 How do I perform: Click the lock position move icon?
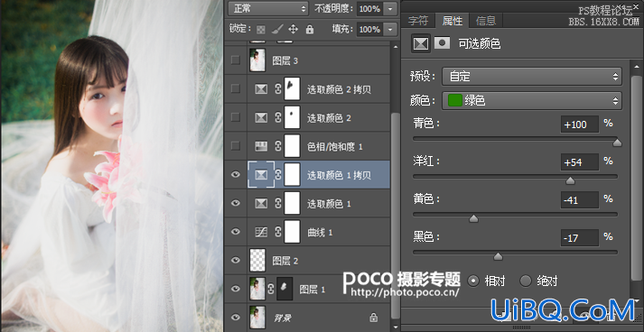(x=293, y=29)
